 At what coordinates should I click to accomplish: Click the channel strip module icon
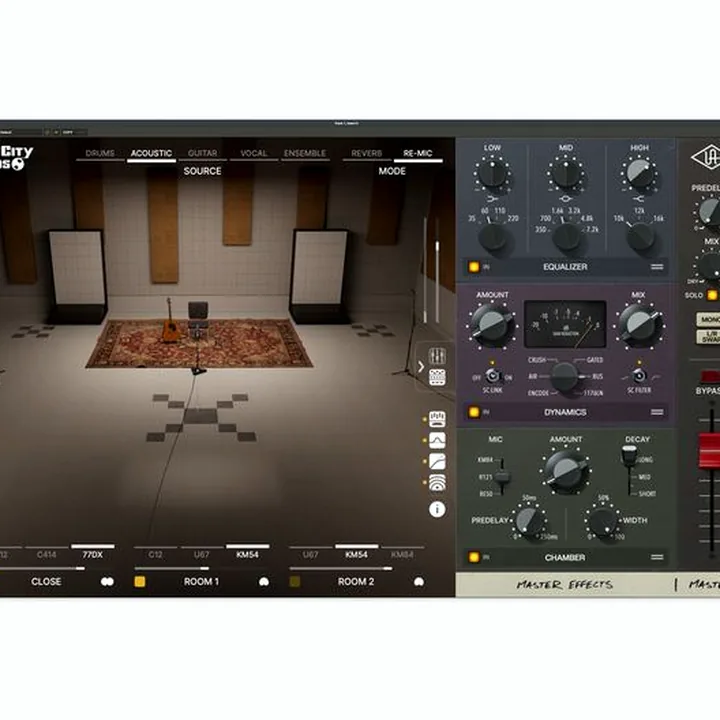(437, 419)
